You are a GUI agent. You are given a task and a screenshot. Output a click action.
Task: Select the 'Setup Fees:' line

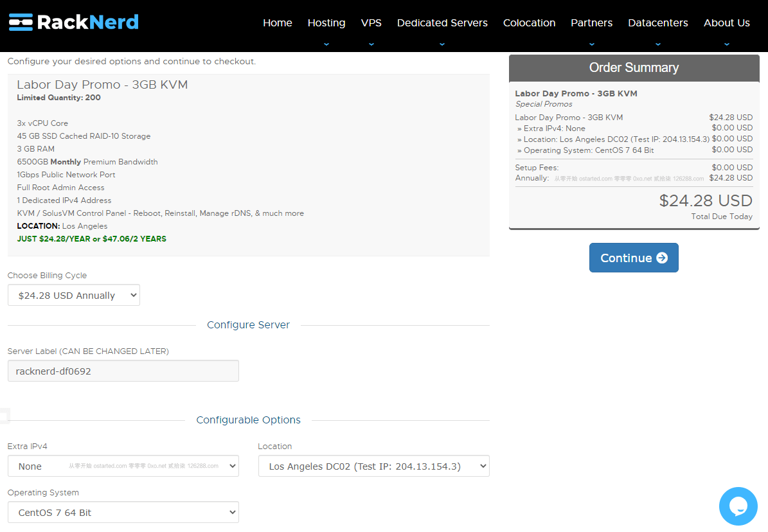(x=537, y=168)
